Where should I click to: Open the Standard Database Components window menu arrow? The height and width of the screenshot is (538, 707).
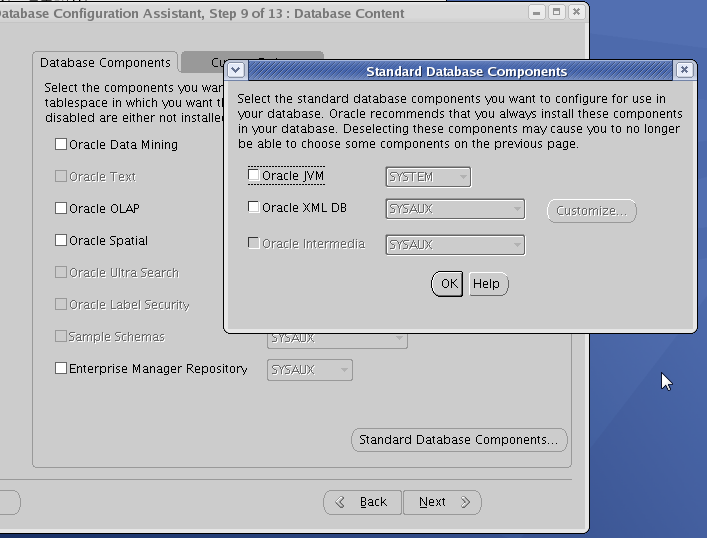point(236,70)
